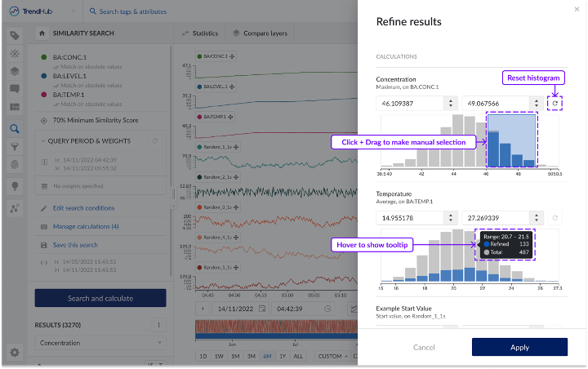
Task: Select the search magnifier sidebar icon
Action: tap(15, 128)
